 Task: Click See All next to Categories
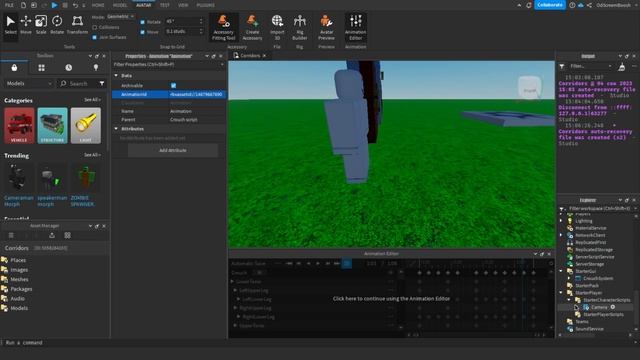pos(92,100)
